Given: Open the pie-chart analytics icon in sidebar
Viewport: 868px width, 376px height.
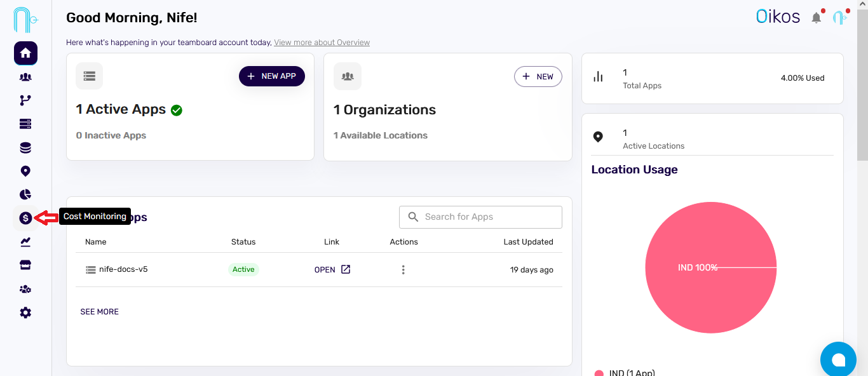Looking at the screenshot, I should pyautogui.click(x=25, y=194).
